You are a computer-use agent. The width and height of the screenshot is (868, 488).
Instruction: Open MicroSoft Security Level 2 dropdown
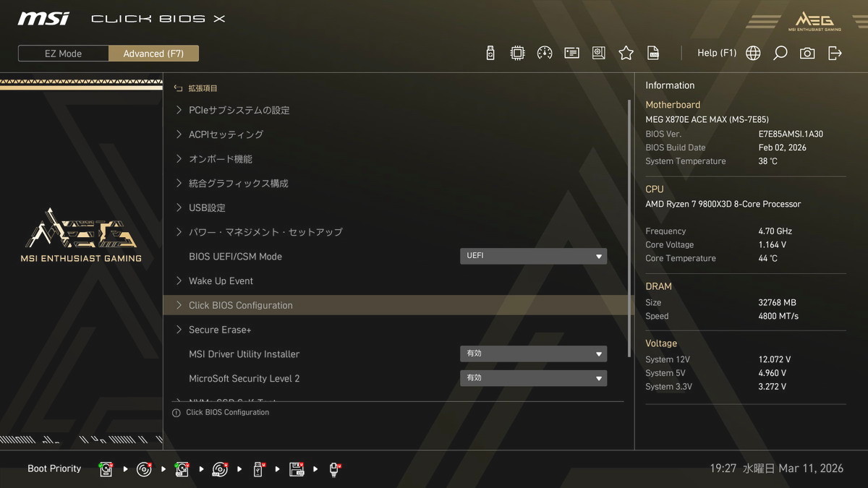click(x=533, y=378)
